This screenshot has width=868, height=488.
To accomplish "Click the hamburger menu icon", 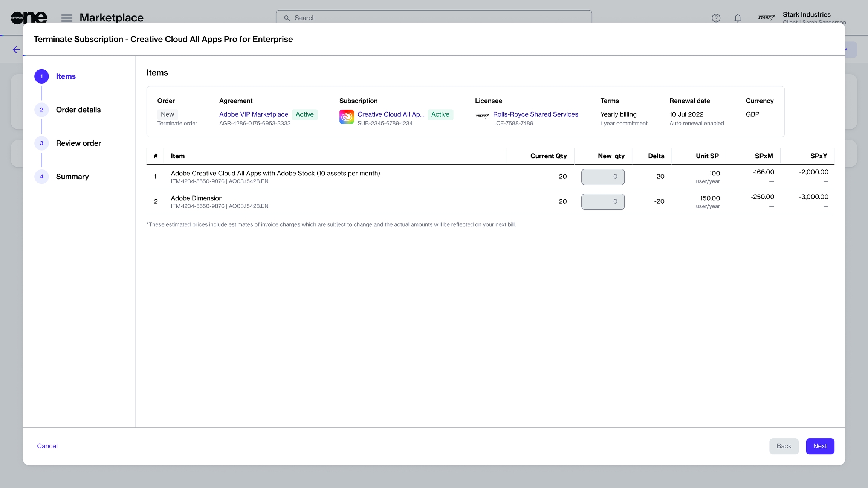I will pyautogui.click(x=67, y=18).
